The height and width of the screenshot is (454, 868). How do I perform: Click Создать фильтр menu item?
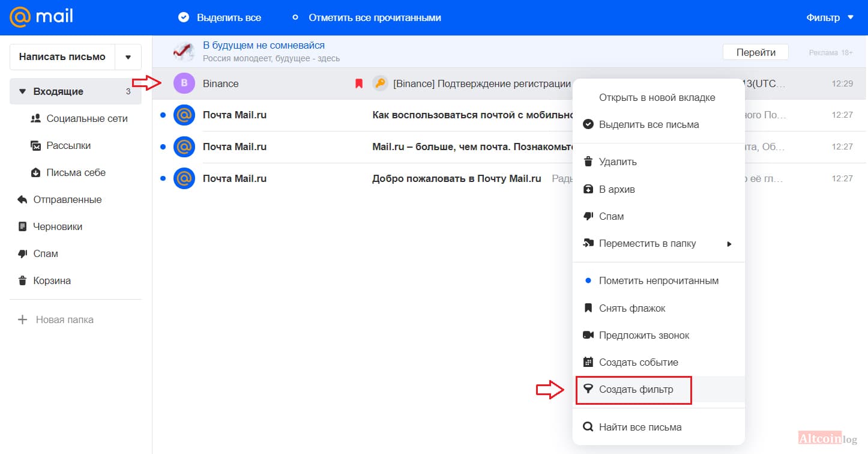[x=659, y=389]
